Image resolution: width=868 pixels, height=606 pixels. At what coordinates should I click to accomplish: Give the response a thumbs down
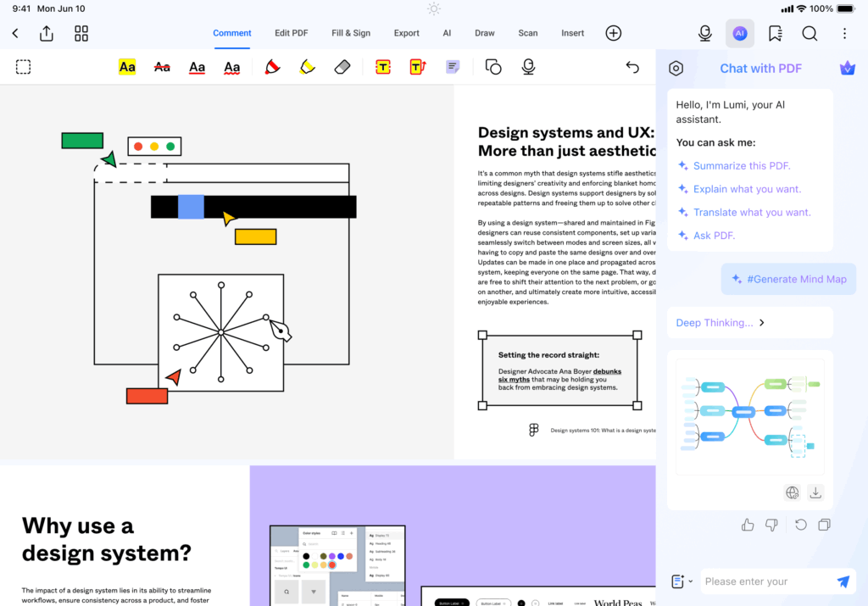pos(771,525)
